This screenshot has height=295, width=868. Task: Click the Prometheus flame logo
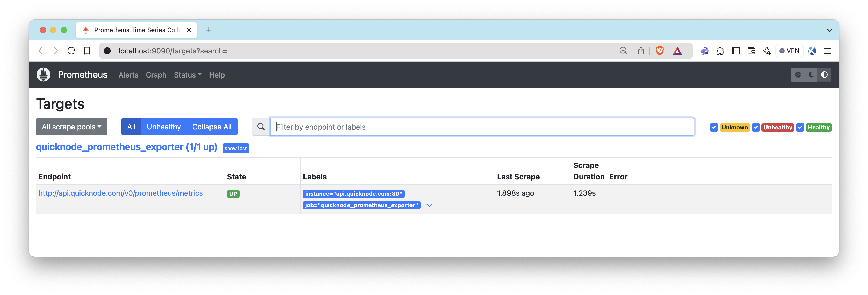click(x=44, y=74)
